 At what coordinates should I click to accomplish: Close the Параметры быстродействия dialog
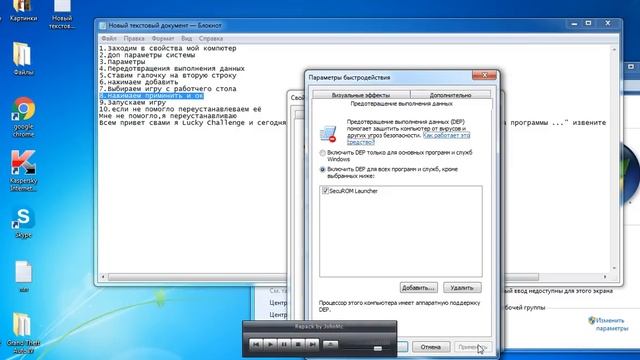484,75
